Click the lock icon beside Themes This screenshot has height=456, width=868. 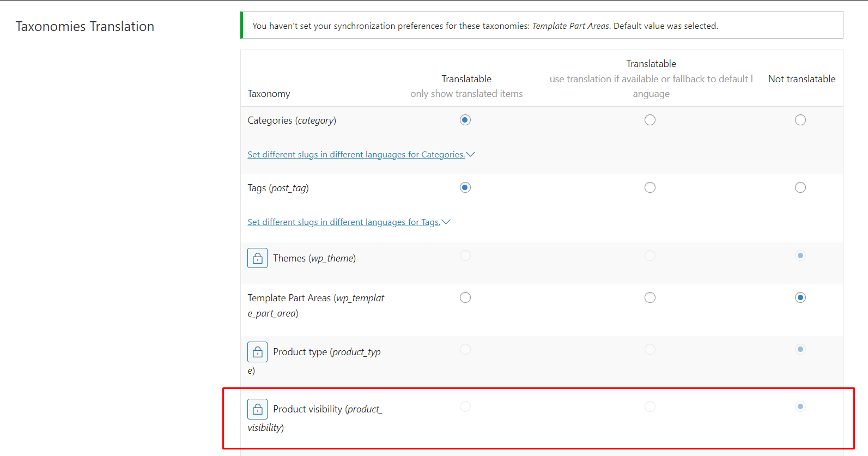(x=257, y=258)
